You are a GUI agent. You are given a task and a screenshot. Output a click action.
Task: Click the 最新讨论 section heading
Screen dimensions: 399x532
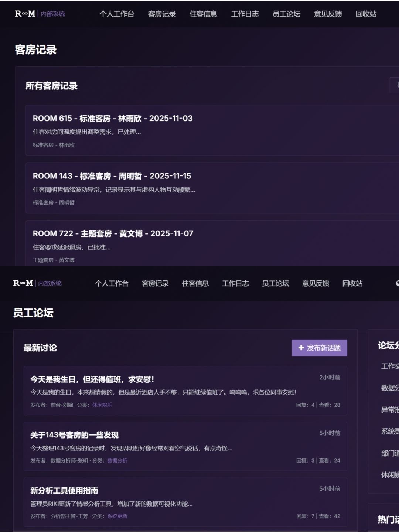tap(40, 348)
